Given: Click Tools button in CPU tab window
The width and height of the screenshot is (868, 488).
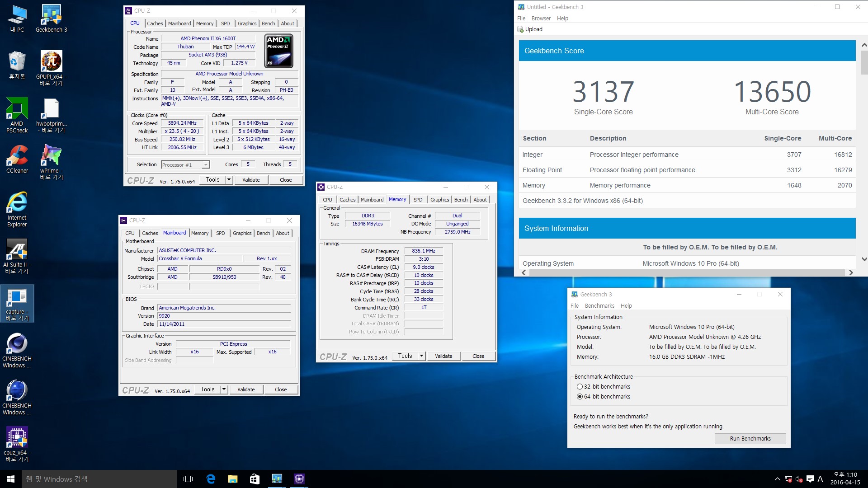Looking at the screenshot, I should 212,180.
